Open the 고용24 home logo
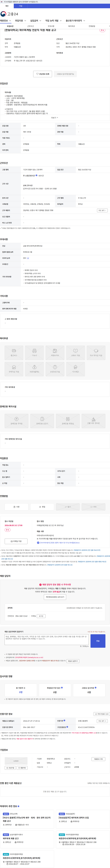The image size is (110, 868). click(9, 14)
